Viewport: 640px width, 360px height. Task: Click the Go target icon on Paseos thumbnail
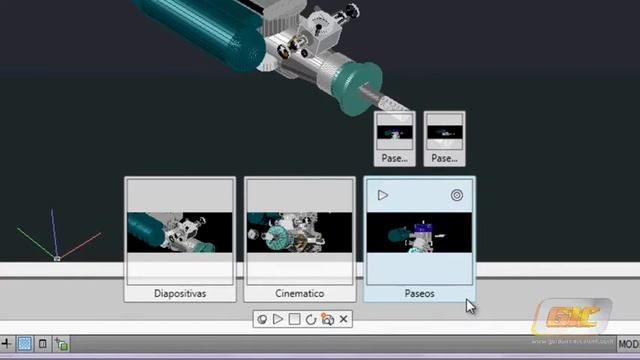(x=457, y=195)
